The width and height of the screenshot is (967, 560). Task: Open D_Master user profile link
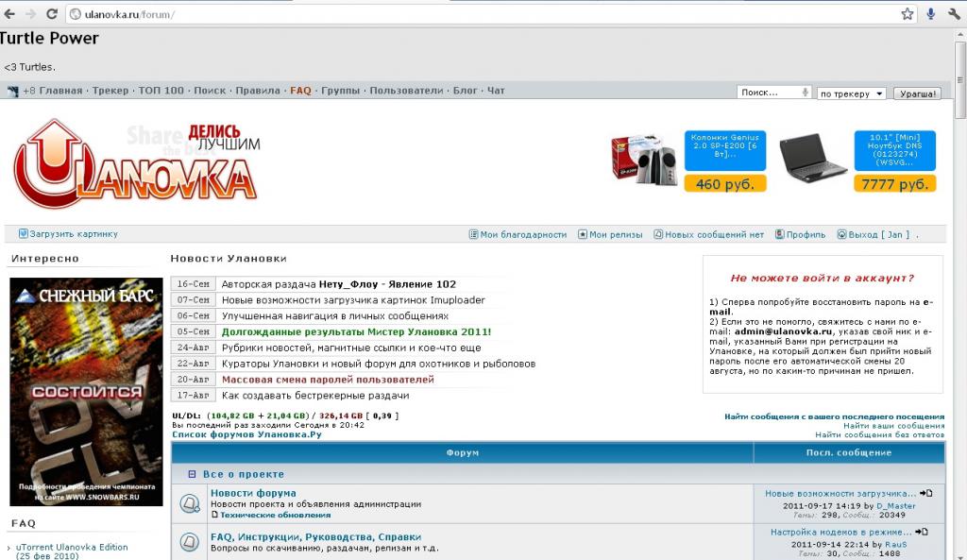(896, 506)
